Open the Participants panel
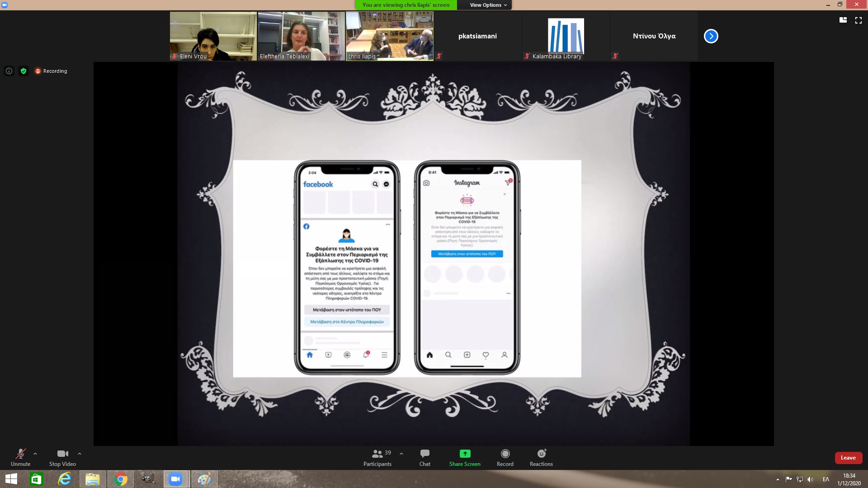 tap(377, 457)
